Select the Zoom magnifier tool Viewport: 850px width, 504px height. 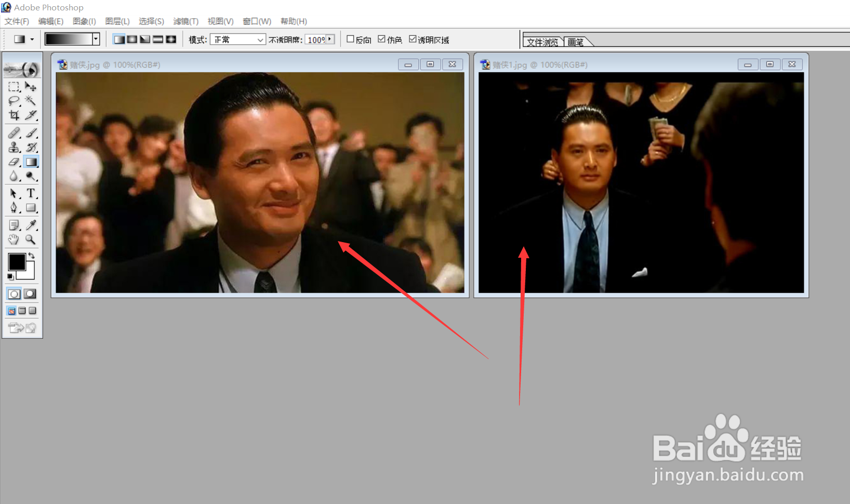[x=31, y=240]
